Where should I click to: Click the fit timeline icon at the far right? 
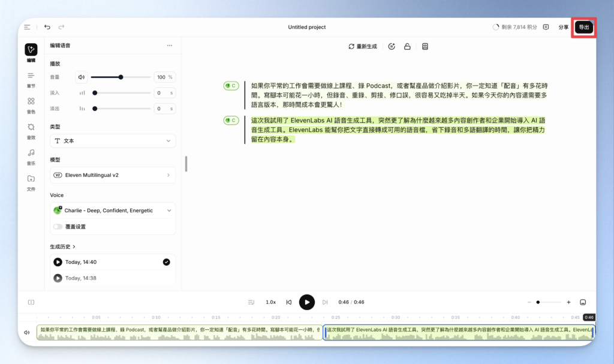[583, 302]
